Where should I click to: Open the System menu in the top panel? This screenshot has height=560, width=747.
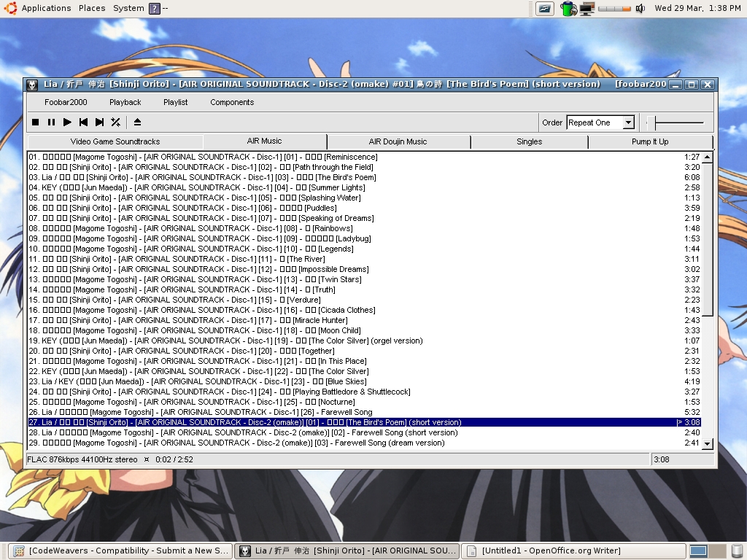[x=128, y=8]
